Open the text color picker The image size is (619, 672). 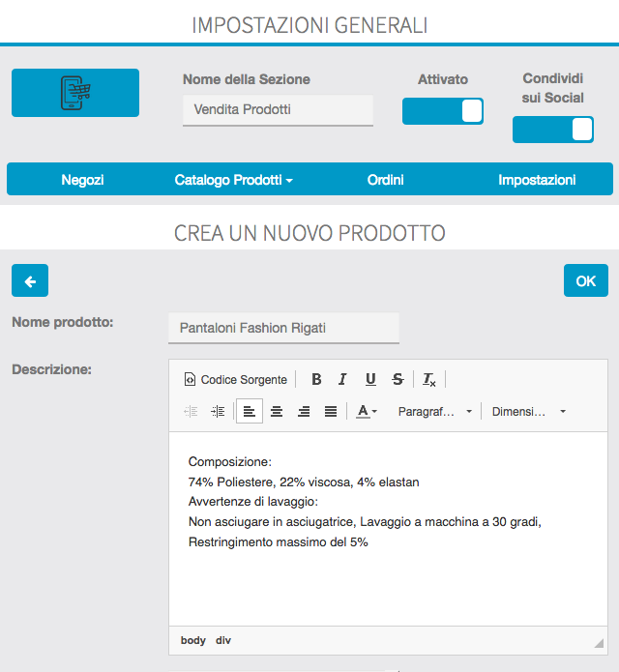click(x=367, y=411)
